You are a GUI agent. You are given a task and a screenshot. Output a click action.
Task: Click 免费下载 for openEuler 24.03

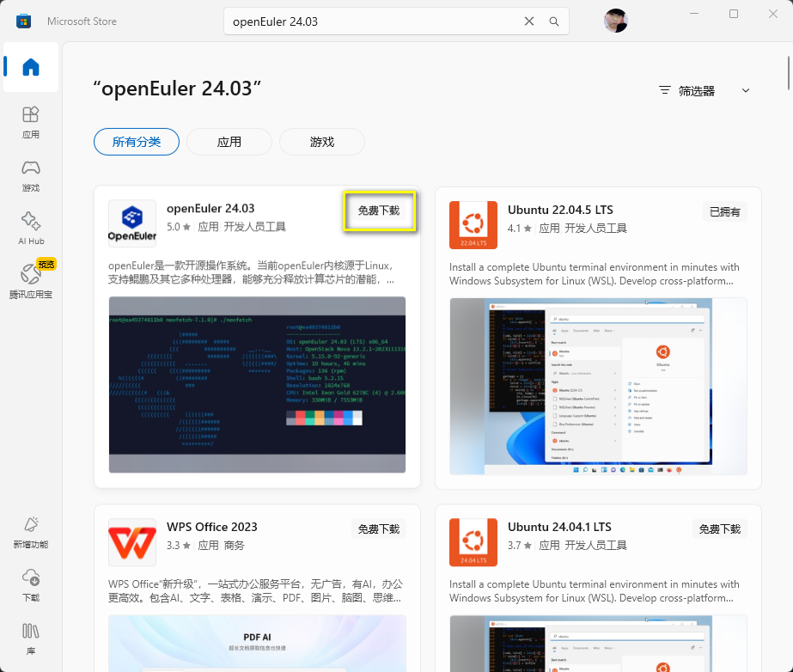(379, 211)
